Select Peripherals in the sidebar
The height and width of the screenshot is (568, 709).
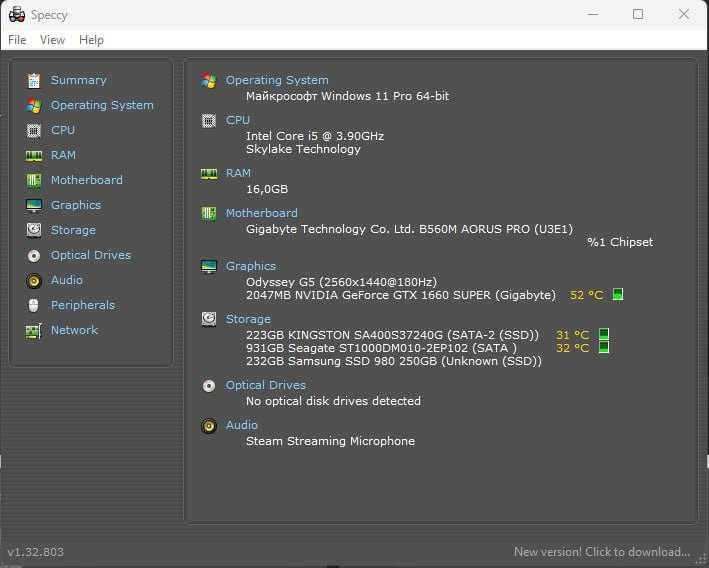click(x=83, y=305)
